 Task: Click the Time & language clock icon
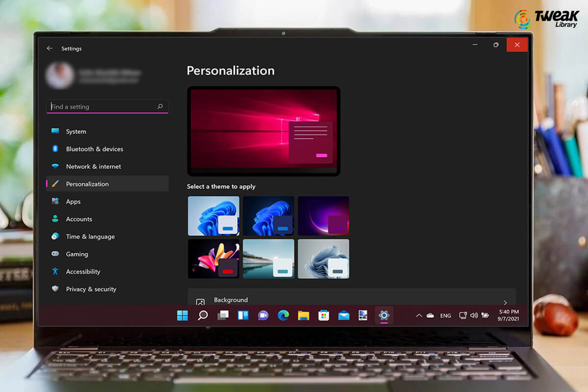(x=56, y=237)
